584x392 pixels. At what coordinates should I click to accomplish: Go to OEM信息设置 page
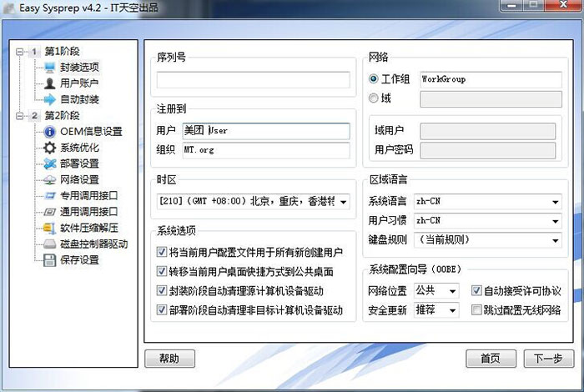(x=91, y=132)
